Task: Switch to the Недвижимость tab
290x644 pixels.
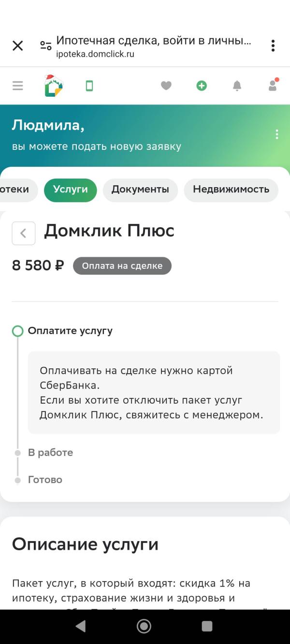Action: (x=231, y=190)
